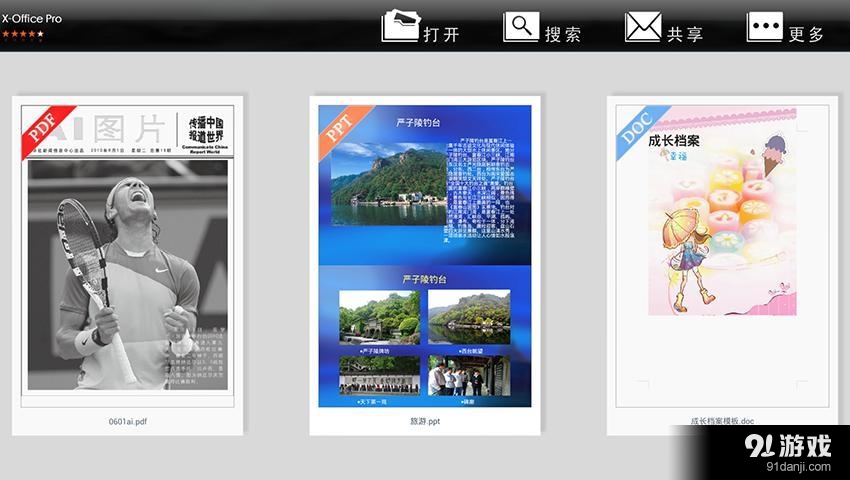850x480 pixels.
Task: Click the file name 成长档案模板.doc
Action: (x=722, y=421)
